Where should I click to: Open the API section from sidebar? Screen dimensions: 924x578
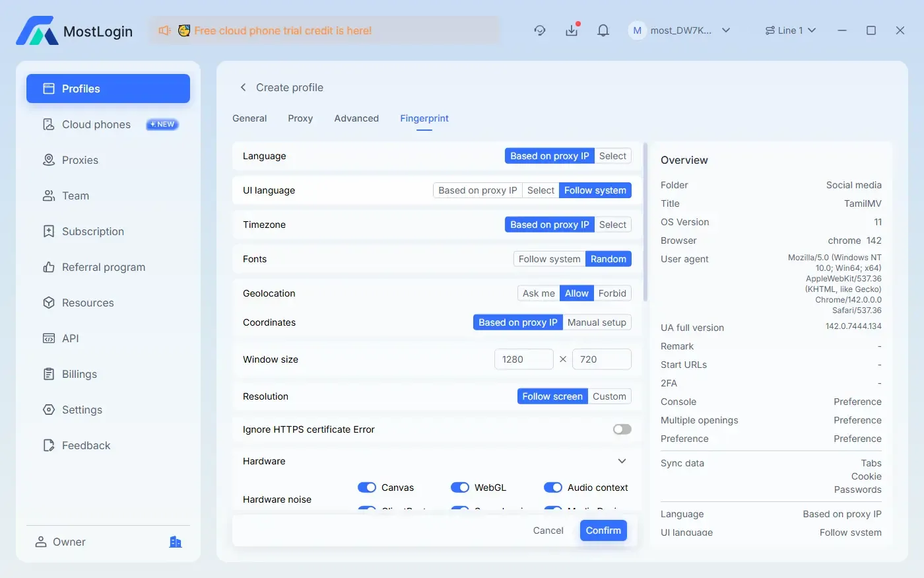pos(70,338)
